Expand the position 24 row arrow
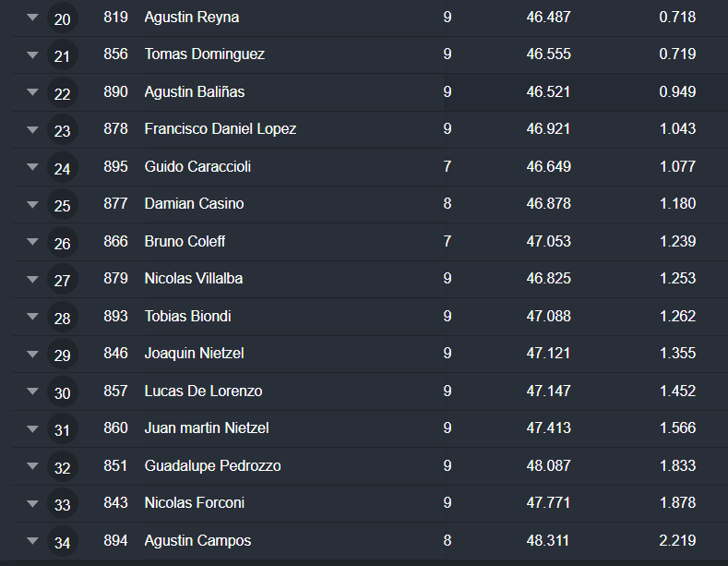This screenshot has width=728, height=566. 33,167
